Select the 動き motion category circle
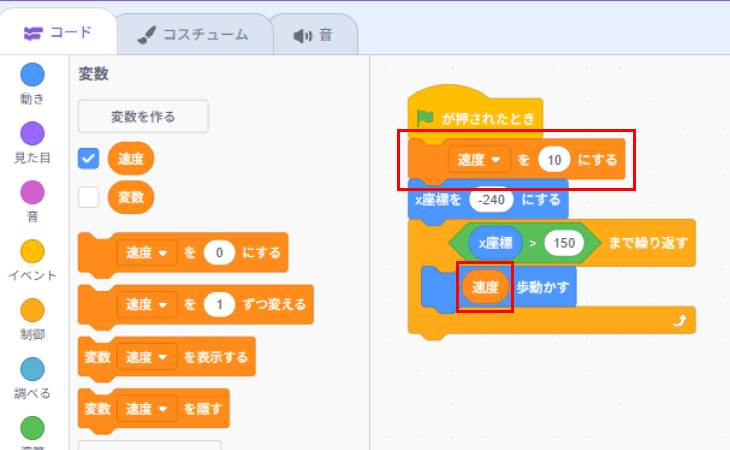This screenshot has width=730, height=450. click(x=32, y=74)
